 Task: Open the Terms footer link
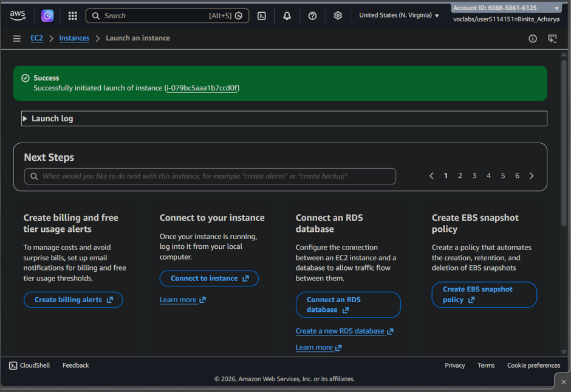(x=486, y=365)
